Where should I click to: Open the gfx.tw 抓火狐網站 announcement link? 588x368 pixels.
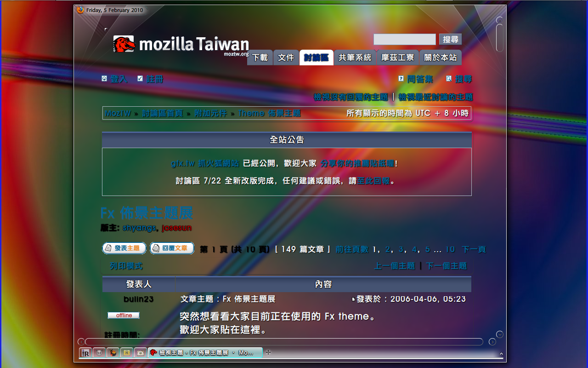pyautogui.click(x=205, y=163)
